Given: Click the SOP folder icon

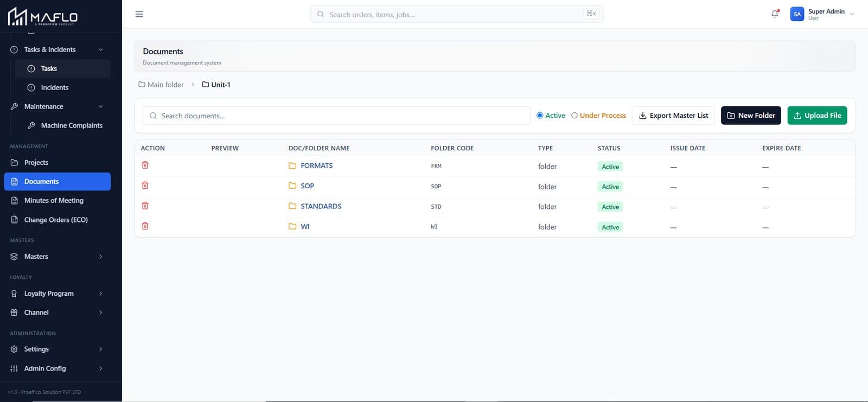Looking at the screenshot, I should (x=292, y=186).
